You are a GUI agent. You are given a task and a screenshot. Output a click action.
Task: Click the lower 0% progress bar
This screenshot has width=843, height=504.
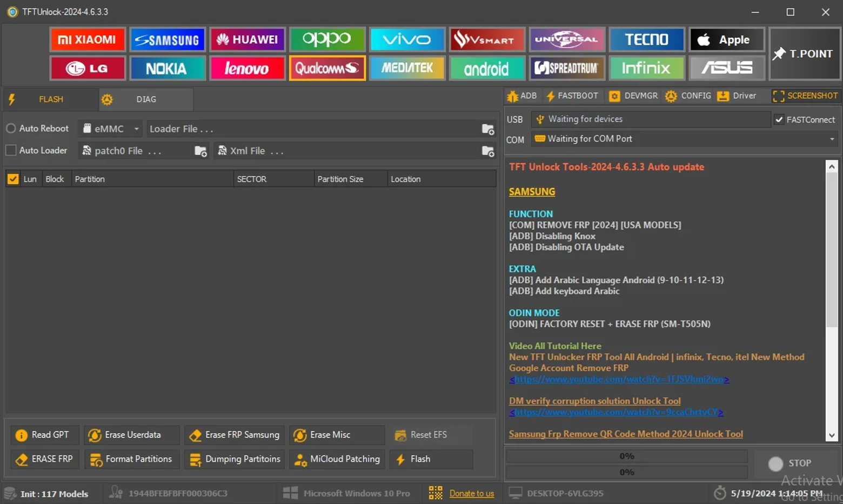626,472
